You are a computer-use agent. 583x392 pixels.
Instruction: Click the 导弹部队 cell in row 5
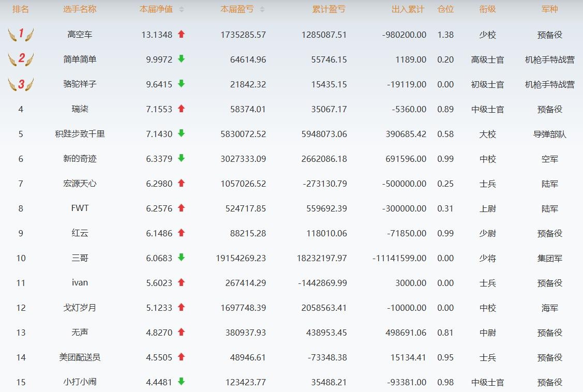tap(549, 134)
